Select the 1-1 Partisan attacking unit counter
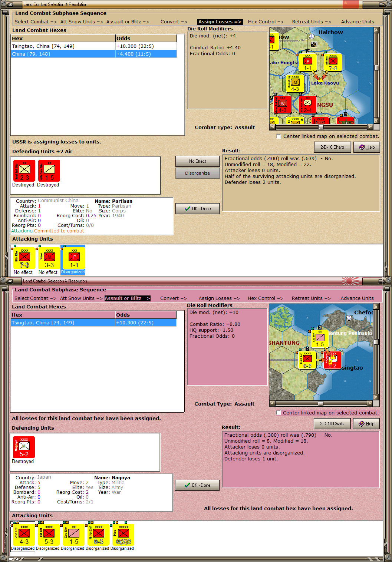 click(x=74, y=258)
